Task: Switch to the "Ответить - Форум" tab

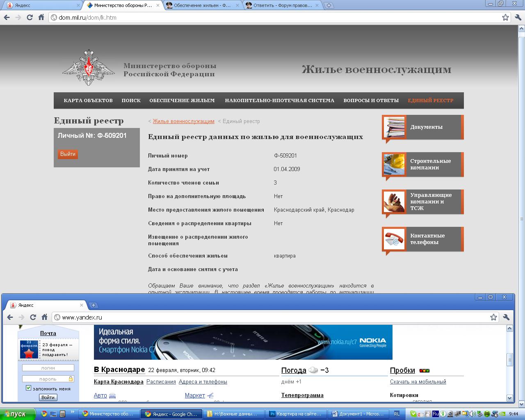Action: tap(282, 5)
